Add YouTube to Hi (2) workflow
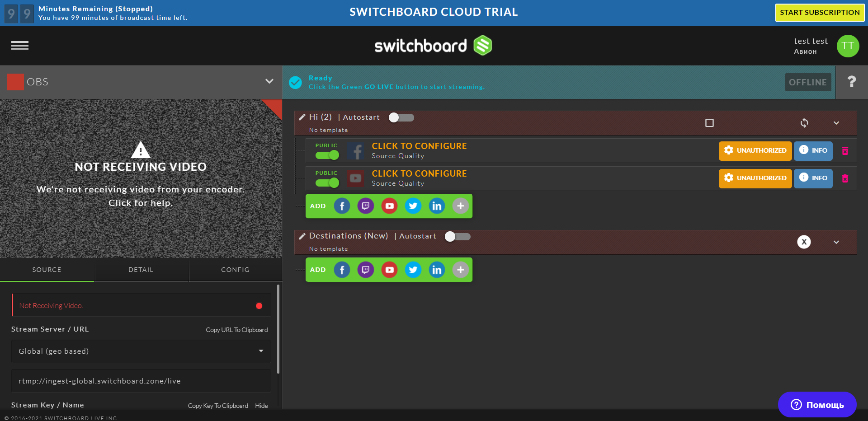Screen dimensions: 868x421 (x=389, y=206)
